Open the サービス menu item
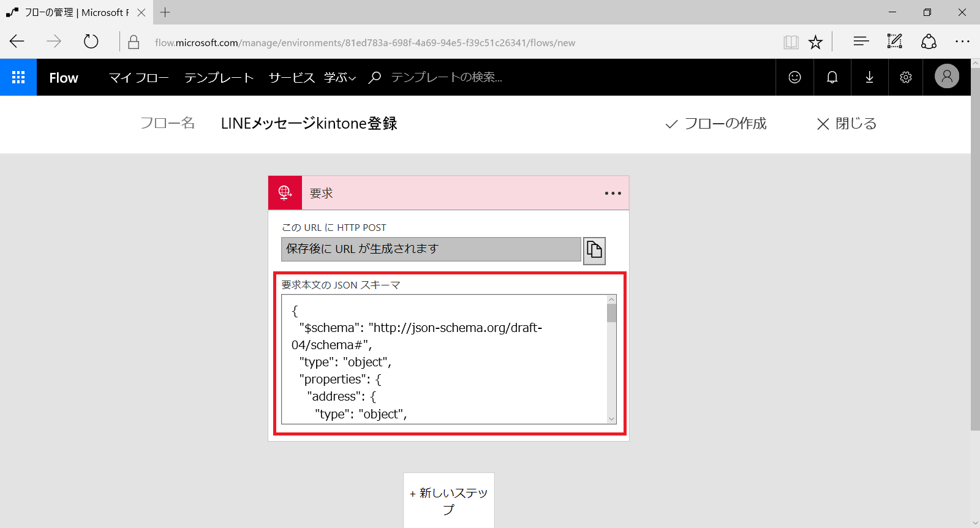Screen dimensions: 980x528 coord(292,78)
